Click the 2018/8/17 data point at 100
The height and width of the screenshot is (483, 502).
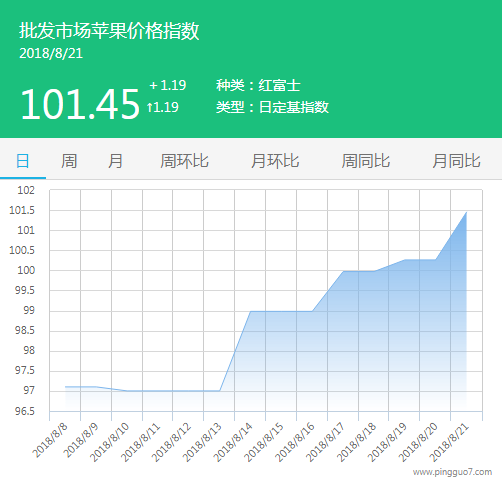pyautogui.click(x=343, y=271)
